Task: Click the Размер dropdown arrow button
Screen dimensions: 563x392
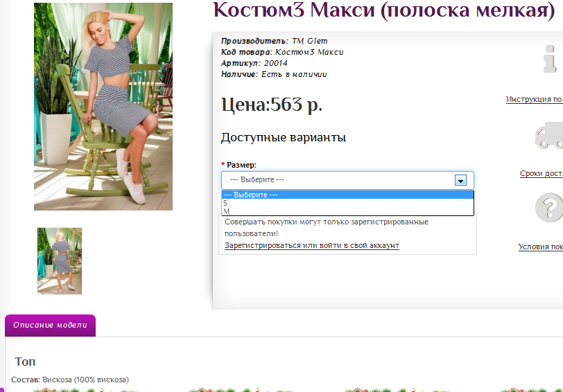Action: (x=460, y=180)
